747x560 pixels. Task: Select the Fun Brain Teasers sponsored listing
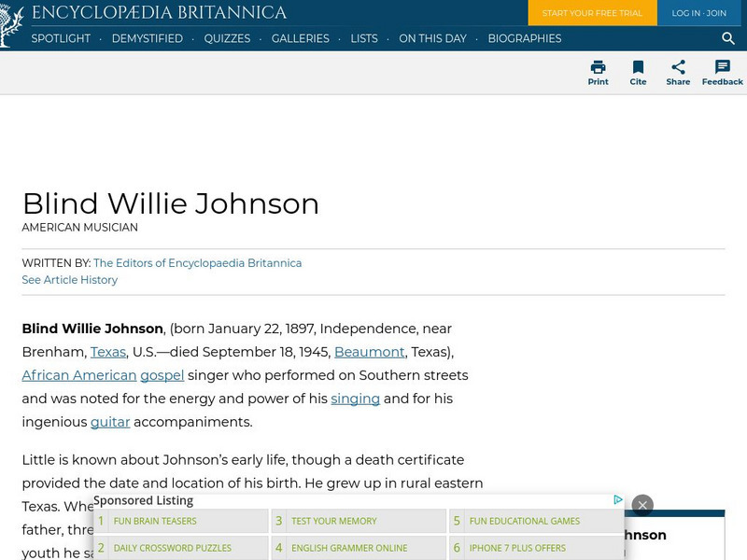point(157,521)
